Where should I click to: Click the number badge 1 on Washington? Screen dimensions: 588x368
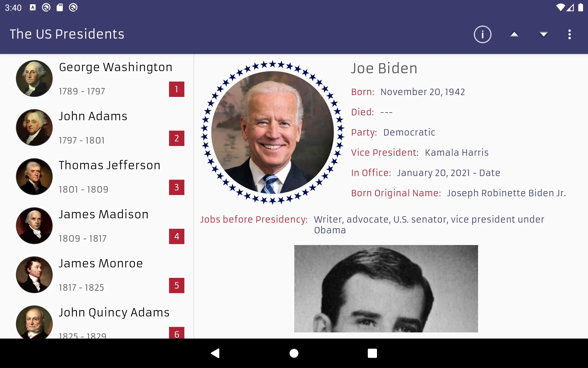point(176,89)
